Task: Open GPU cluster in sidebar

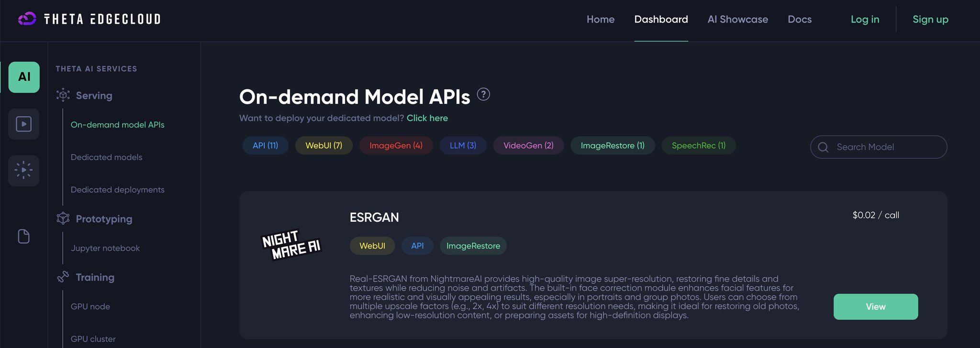Action: point(93,339)
